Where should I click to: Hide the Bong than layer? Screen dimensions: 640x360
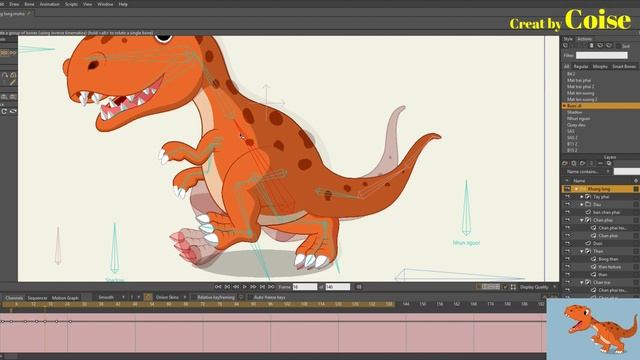pos(567,259)
